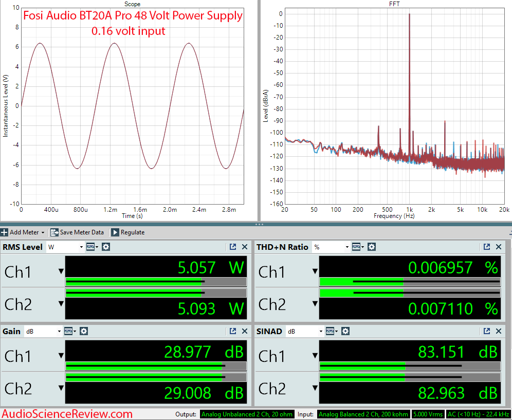Open THD+N Ratio unit dropdown showing %

[332, 247]
